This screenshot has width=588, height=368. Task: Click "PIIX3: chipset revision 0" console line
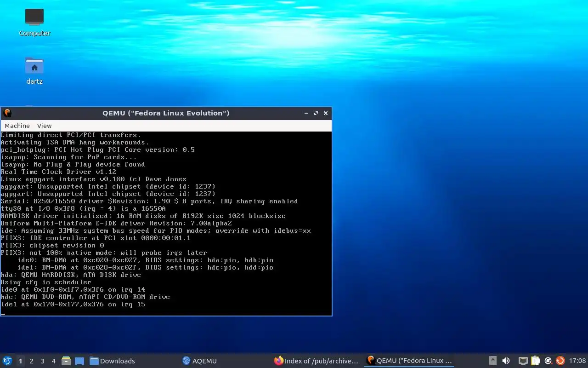52,246
